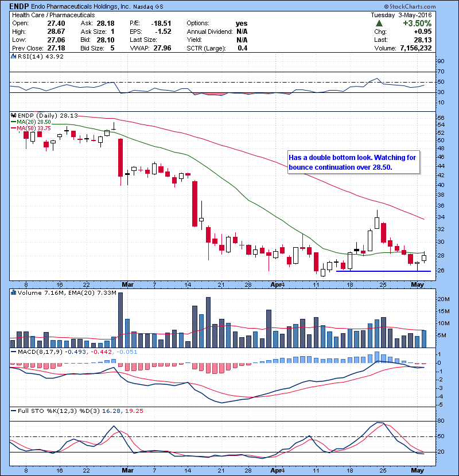
Task: Click the SCTR (Large) value 0.4
Action: (243, 48)
